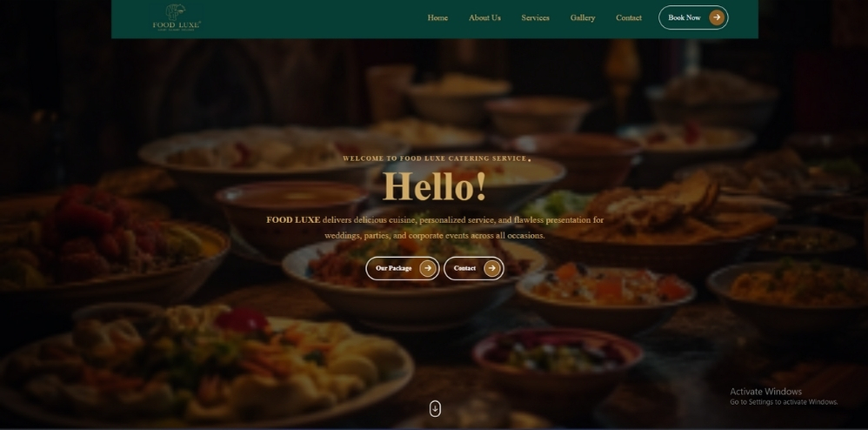Click the arrow icon in Our Package button
The width and height of the screenshot is (868, 430).
pyautogui.click(x=427, y=268)
